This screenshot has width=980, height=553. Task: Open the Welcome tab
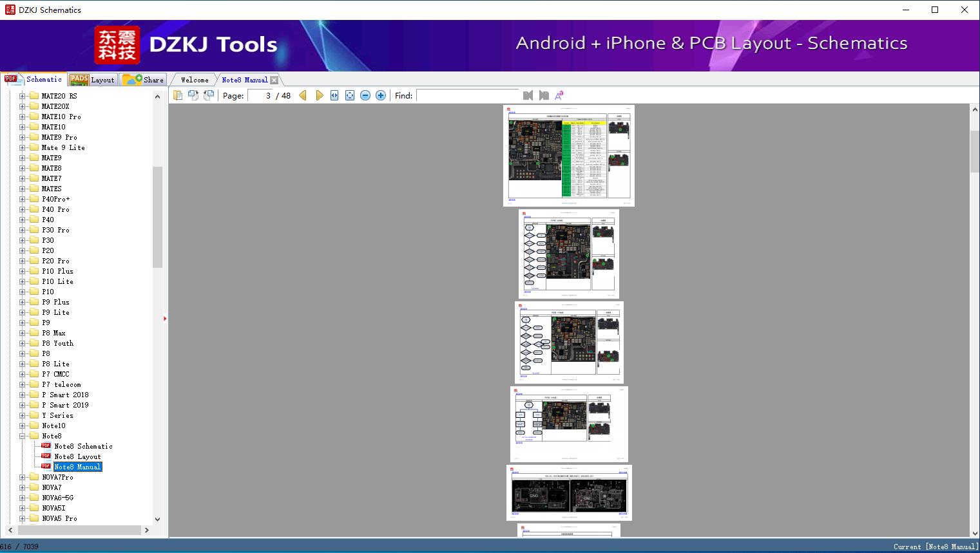pos(195,80)
